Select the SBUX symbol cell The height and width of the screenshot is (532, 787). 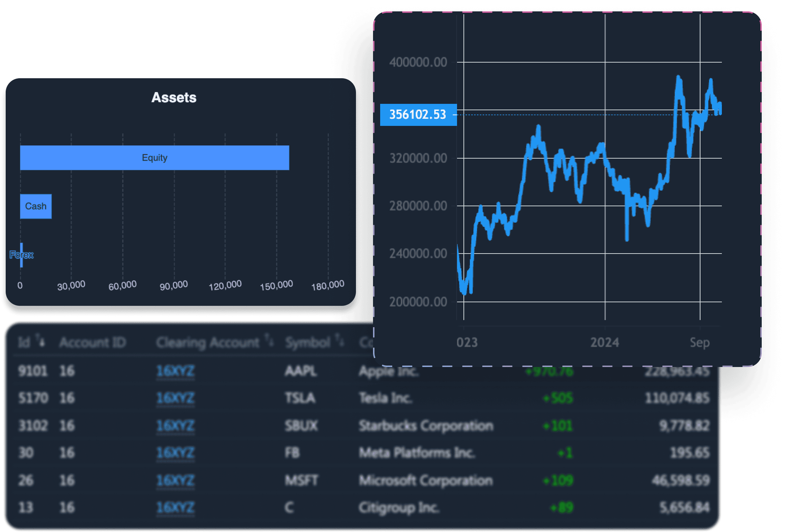tap(301, 426)
